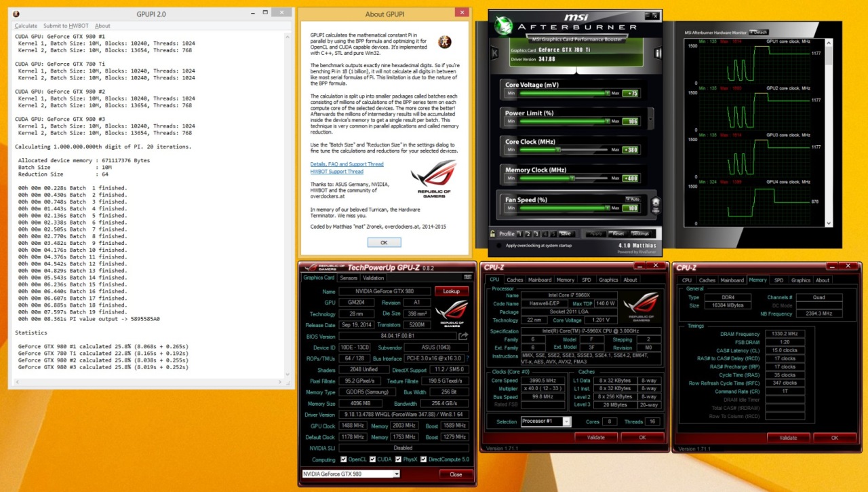This screenshot has height=492, width=868.
Task: Switch to Mainboard tab in left CPU-Z
Action: click(x=540, y=280)
